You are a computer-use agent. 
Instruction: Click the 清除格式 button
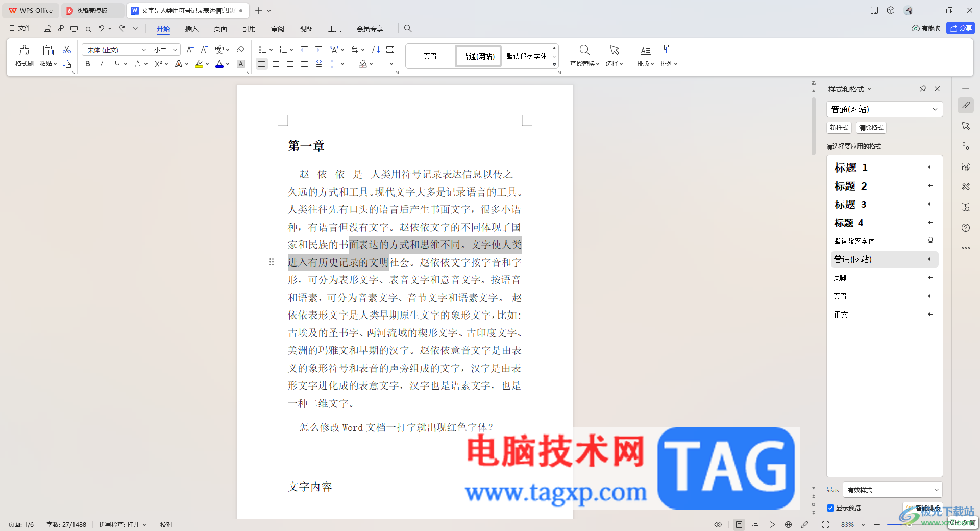click(871, 128)
